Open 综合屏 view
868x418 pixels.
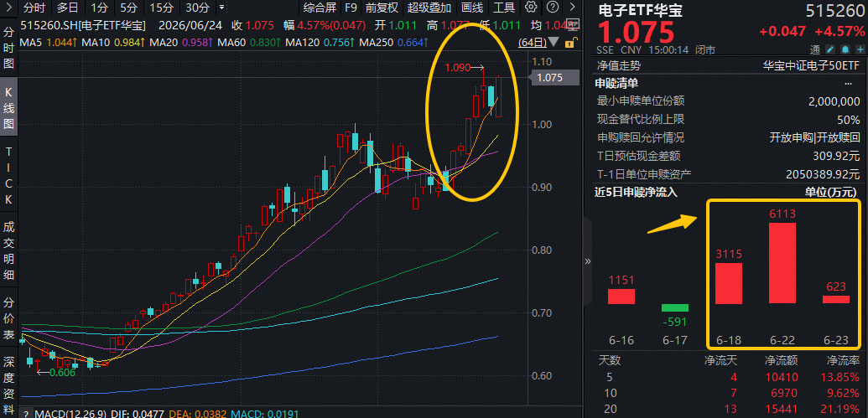pos(320,8)
